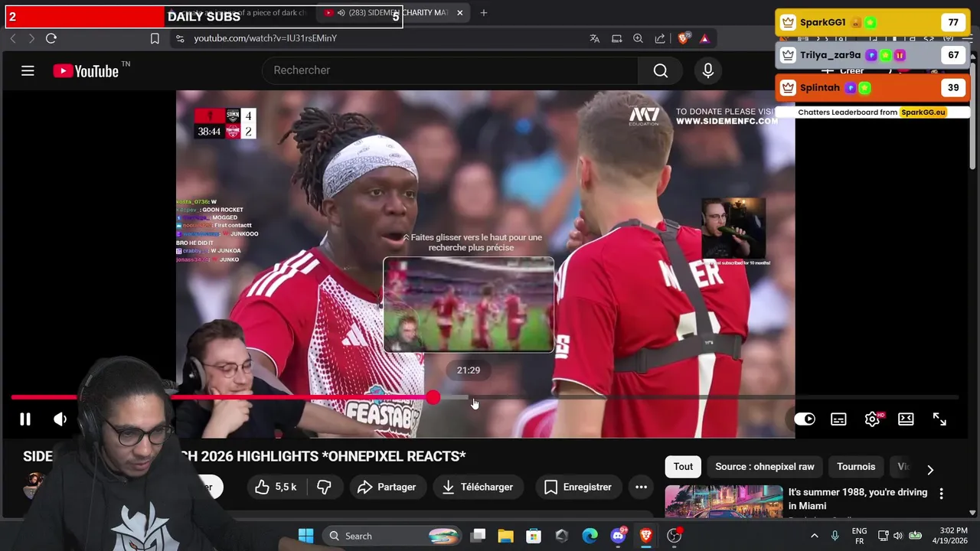Click the browser address bar URL

[265, 38]
